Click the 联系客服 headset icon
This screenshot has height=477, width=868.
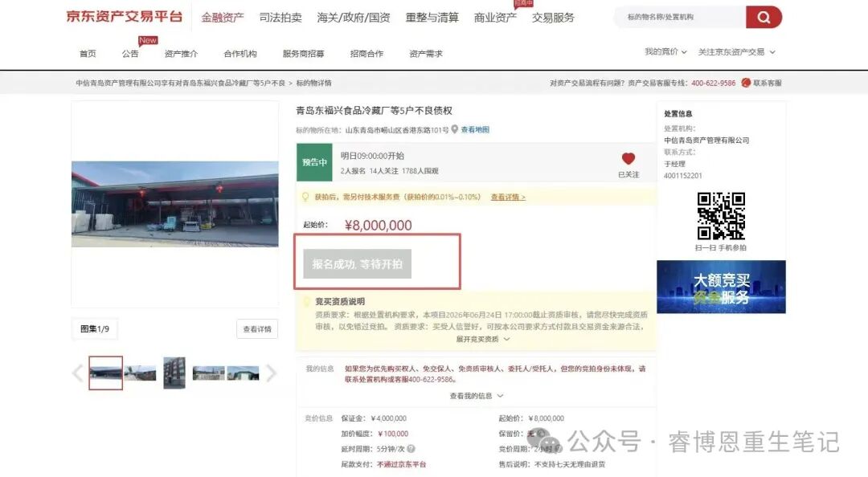[x=746, y=83]
